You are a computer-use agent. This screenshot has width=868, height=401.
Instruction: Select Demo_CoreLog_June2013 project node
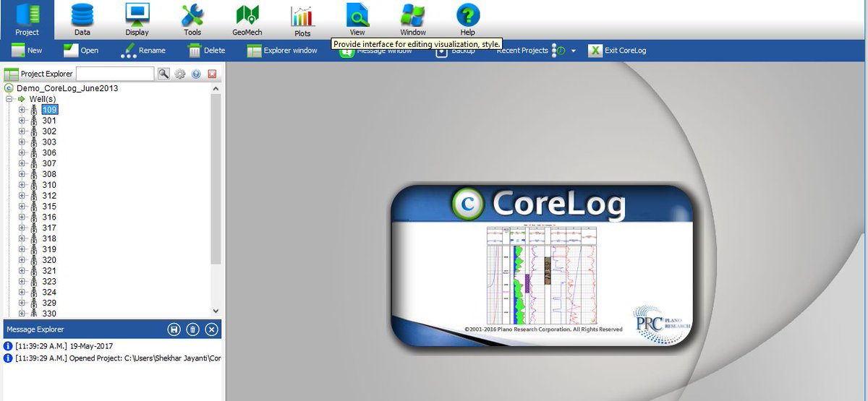tap(67, 88)
